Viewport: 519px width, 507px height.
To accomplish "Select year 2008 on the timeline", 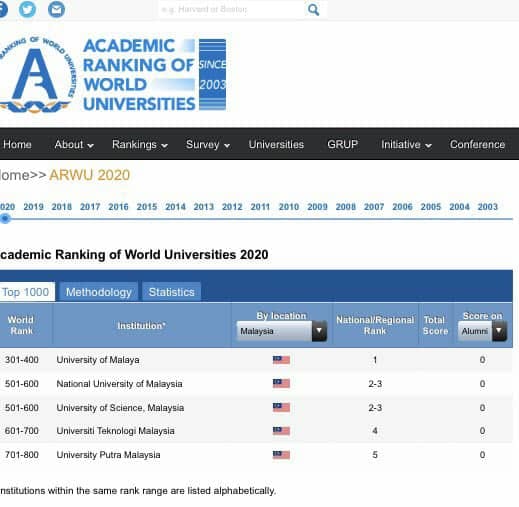I will 346,207.
